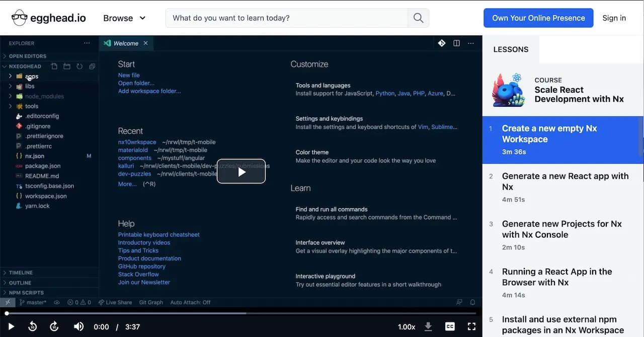Open Explorer more actions ellipsis

click(87, 43)
